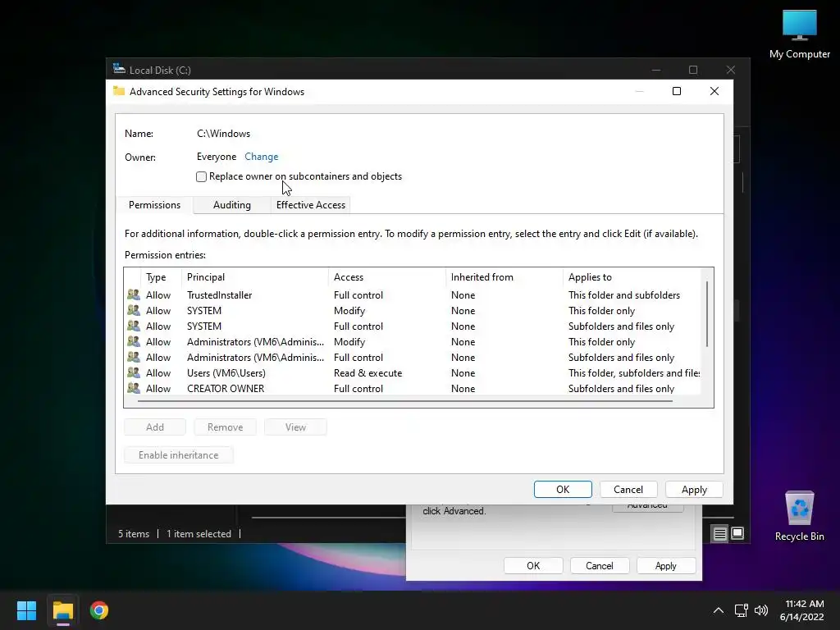The height and width of the screenshot is (630, 840).
Task: Select SYSTEM entry with Modify access
Action: click(x=413, y=310)
